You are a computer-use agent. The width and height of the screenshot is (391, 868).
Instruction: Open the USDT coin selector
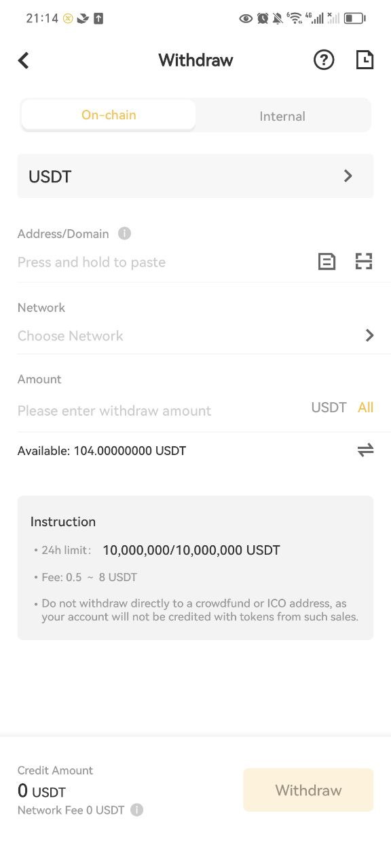[x=195, y=176]
